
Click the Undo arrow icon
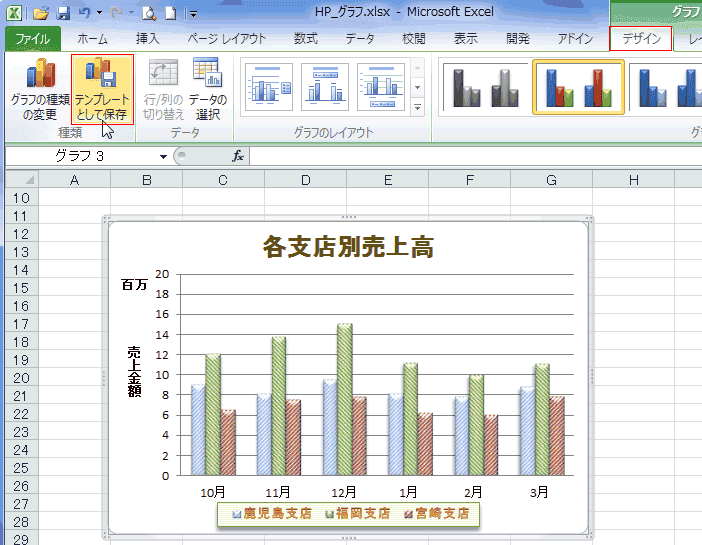tap(84, 13)
